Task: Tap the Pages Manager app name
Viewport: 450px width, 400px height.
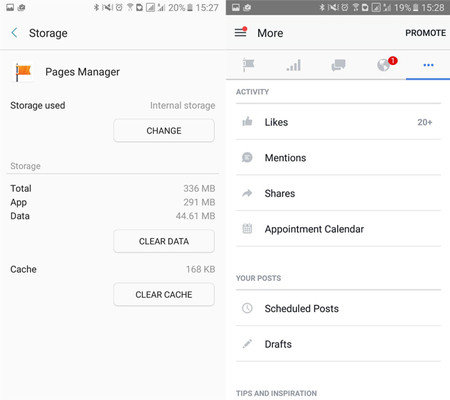Action: [82, 72]
